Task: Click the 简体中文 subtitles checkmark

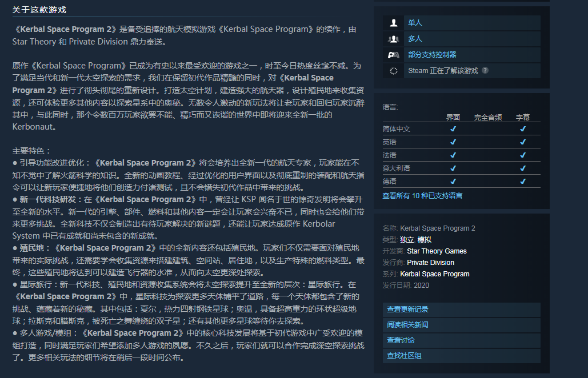Action: coord(523,129)
